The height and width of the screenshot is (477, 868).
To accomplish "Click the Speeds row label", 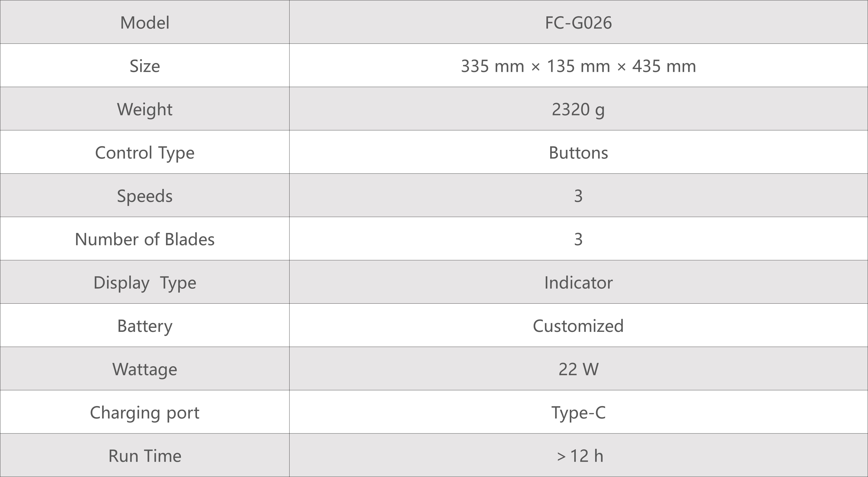I will pyautogui.click(x=145, y=196).
